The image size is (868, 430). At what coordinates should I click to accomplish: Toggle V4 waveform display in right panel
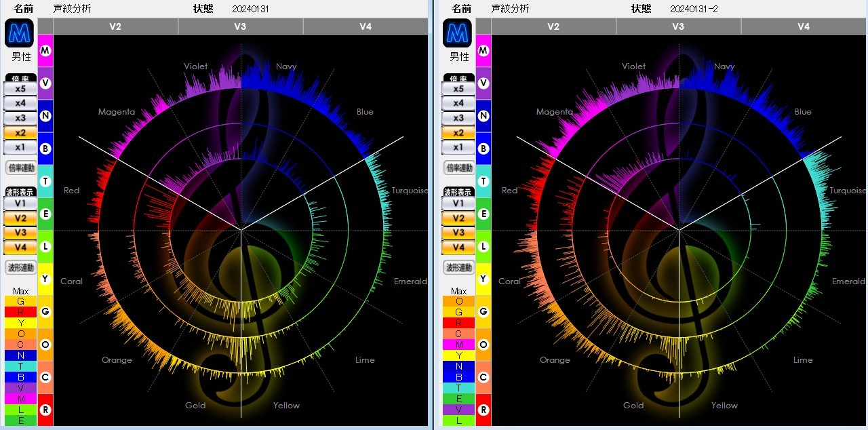458,247
